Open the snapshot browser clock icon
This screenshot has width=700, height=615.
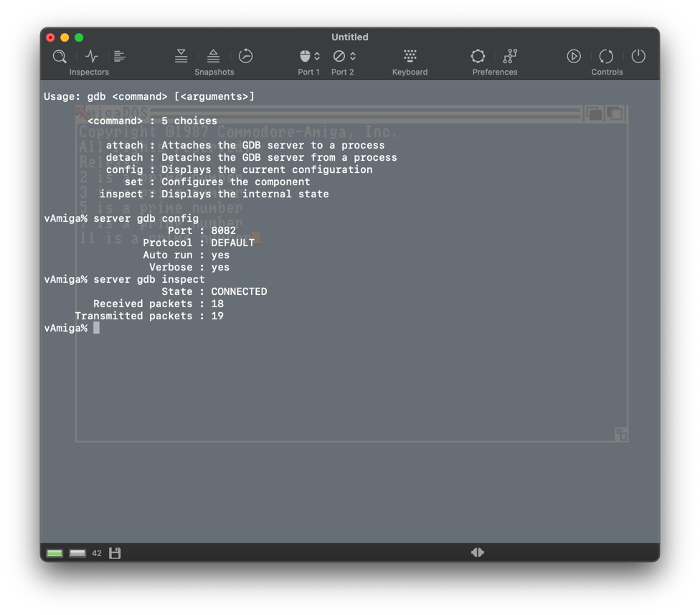(x=245, y=56)
